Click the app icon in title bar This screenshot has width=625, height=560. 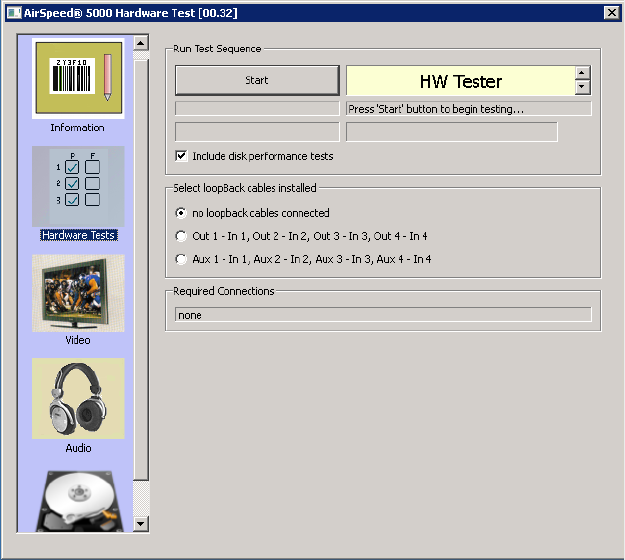14,13
